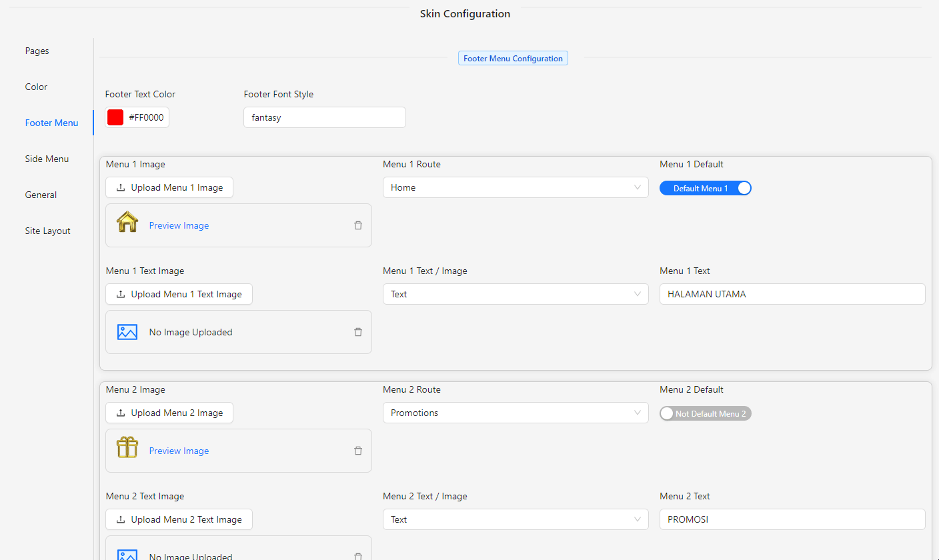The width and height of the screenshot is (939, 560).
Task: Open the Menu 1 Text / Image dropdown
Action: (x=515, y=294)
